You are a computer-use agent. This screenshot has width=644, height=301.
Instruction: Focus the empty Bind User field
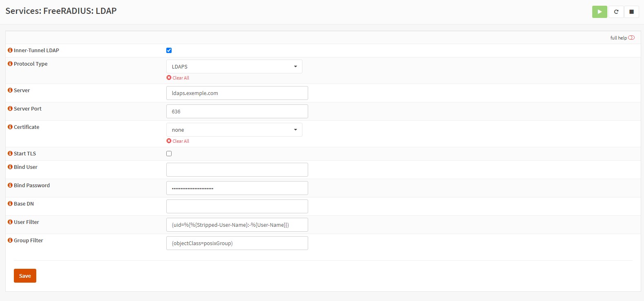pos(237,170)
